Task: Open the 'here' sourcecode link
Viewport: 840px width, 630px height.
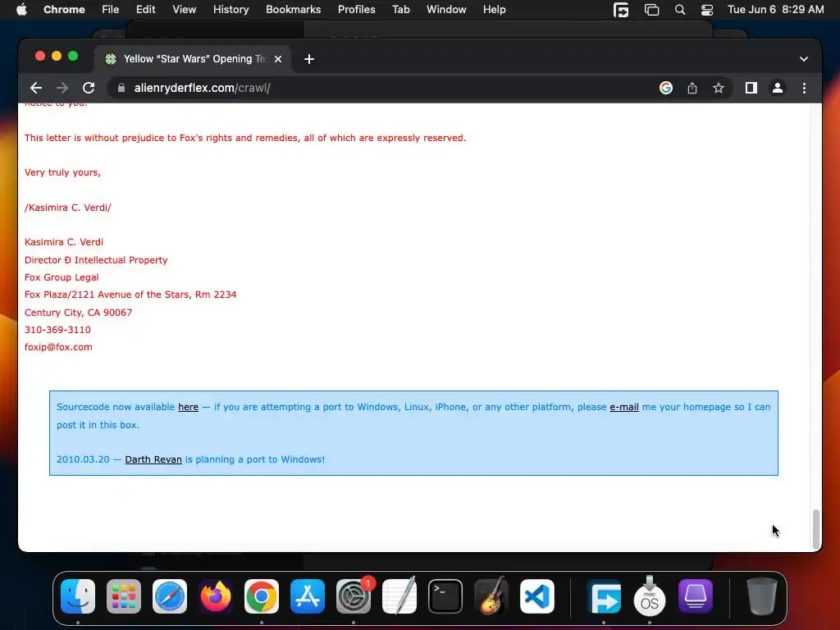Action: 188,407
